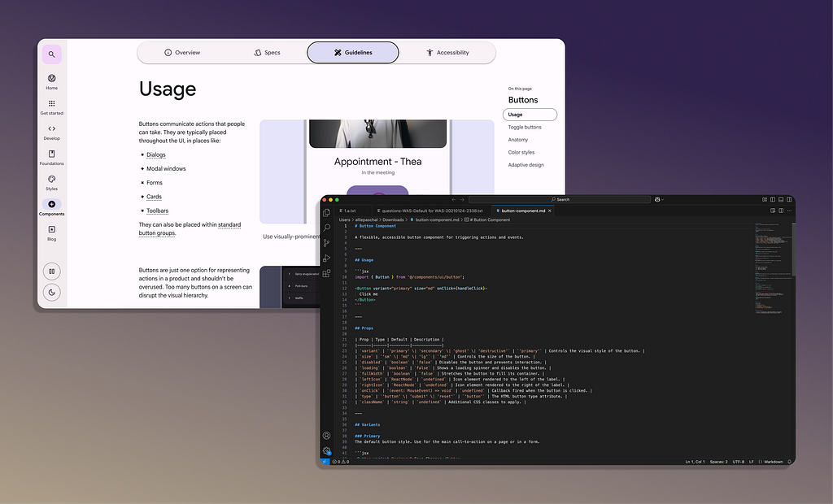Change the LF end-of-line setting
This screenshot has height=504, width=833.
tap(751, 462)
